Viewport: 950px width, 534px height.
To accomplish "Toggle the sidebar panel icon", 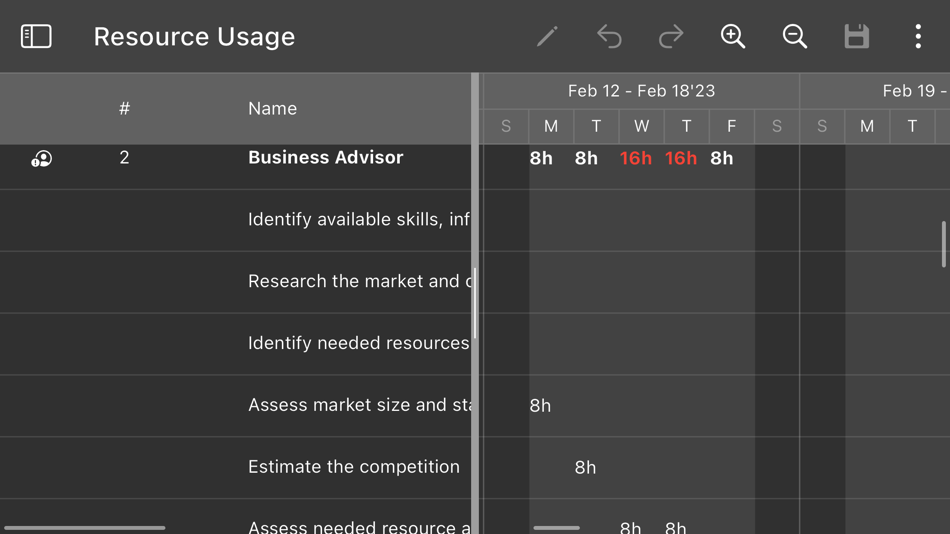I will pyautogui.click(x=36, y=36).
